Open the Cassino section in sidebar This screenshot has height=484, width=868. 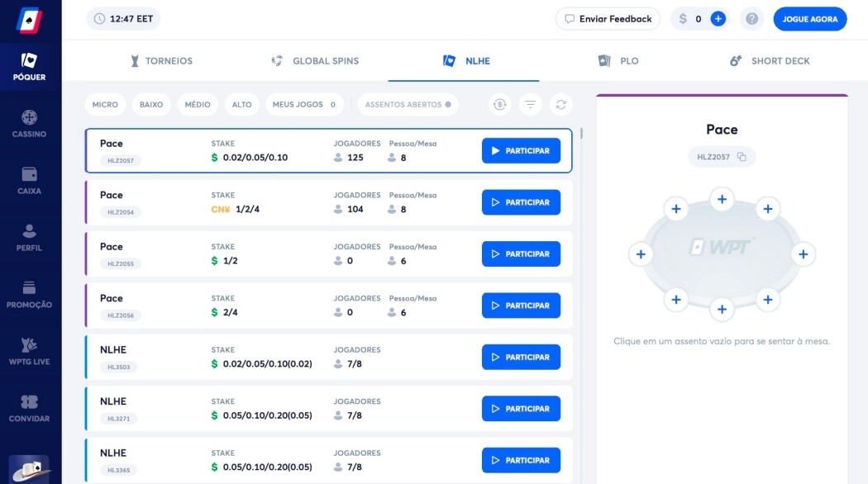(x=29, y=123)
